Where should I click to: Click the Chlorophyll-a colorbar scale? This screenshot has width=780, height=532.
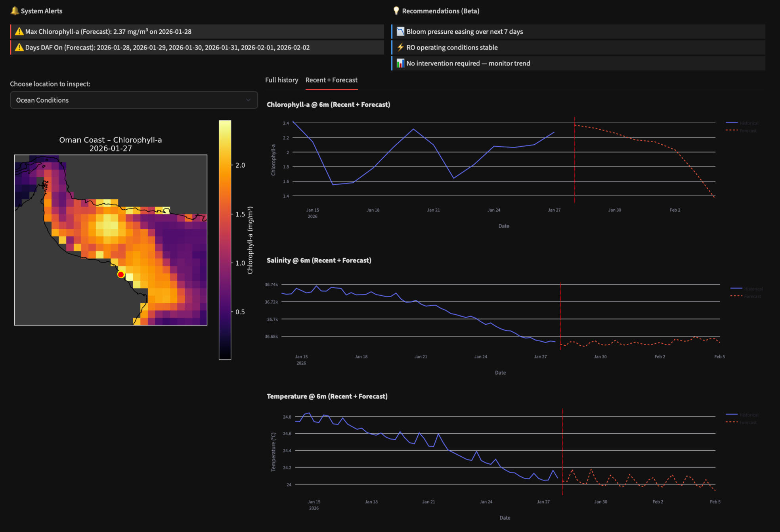pyautogui.click(x=225, y=240)
